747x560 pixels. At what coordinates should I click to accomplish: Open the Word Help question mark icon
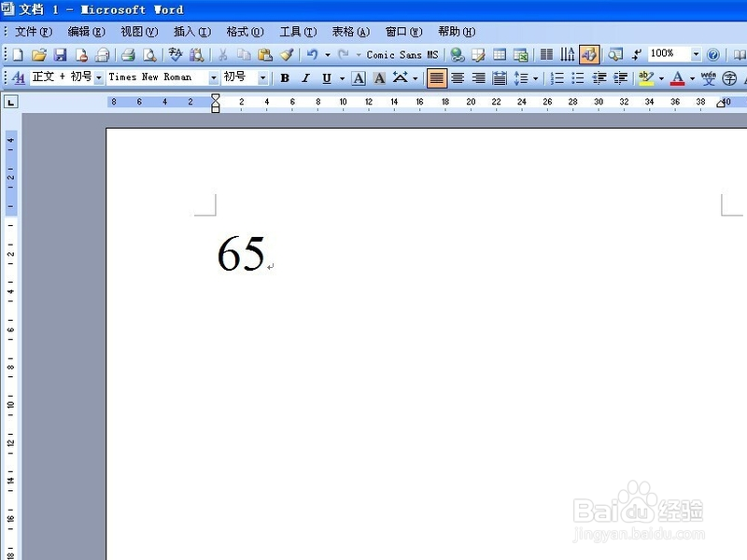point(712,55)
